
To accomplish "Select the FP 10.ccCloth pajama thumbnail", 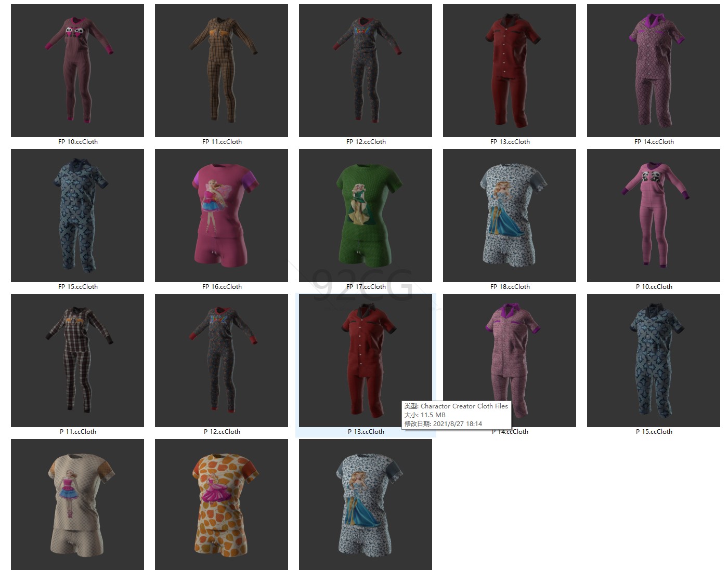I will [77, 69].
